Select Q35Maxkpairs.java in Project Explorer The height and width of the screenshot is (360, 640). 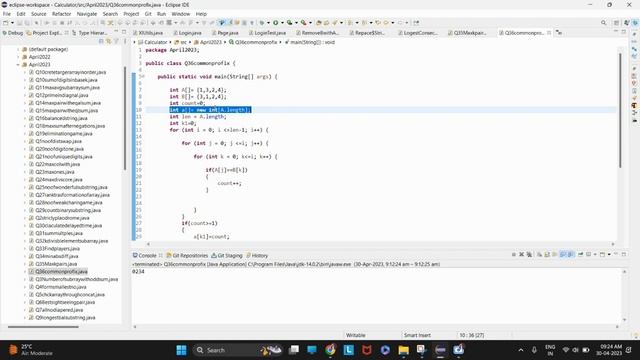(56, 264)
